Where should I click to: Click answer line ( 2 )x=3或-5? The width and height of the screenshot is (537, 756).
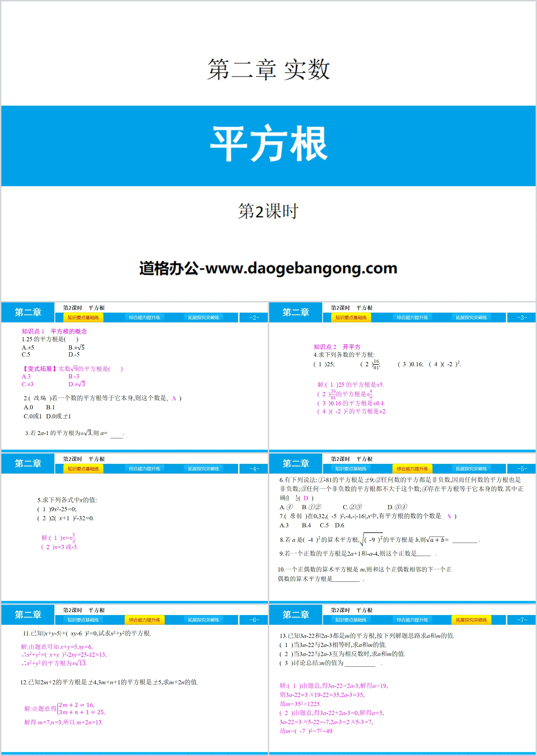click(x=59, y=547)
